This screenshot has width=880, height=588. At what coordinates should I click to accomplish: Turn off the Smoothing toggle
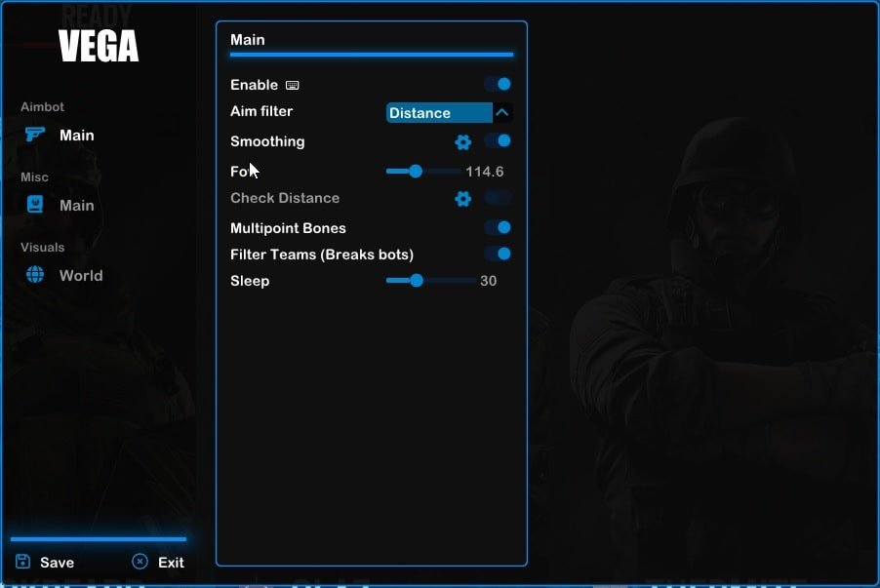[498, 141]
